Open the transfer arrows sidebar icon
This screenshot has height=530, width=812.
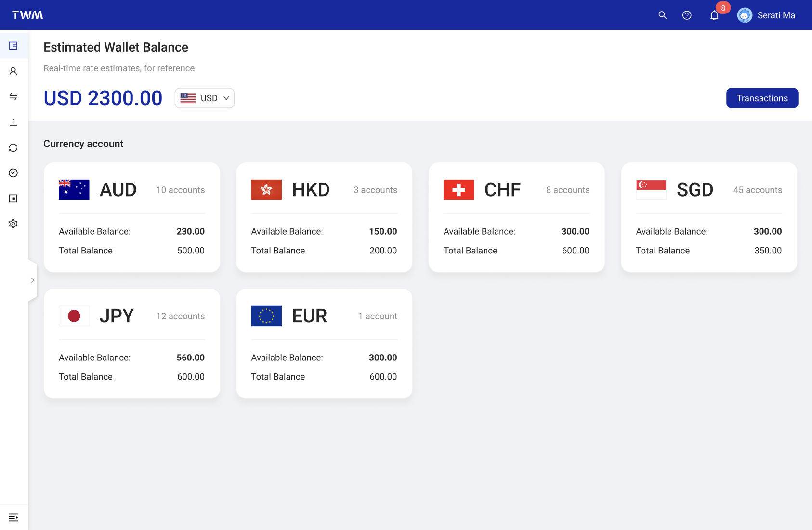(13, 97)
